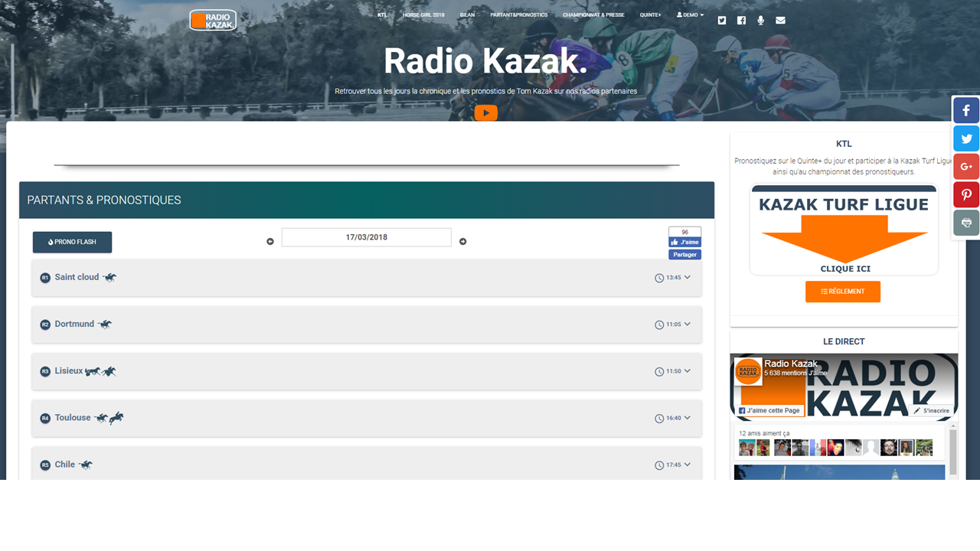Open the DEMO user dropdown

690,15
